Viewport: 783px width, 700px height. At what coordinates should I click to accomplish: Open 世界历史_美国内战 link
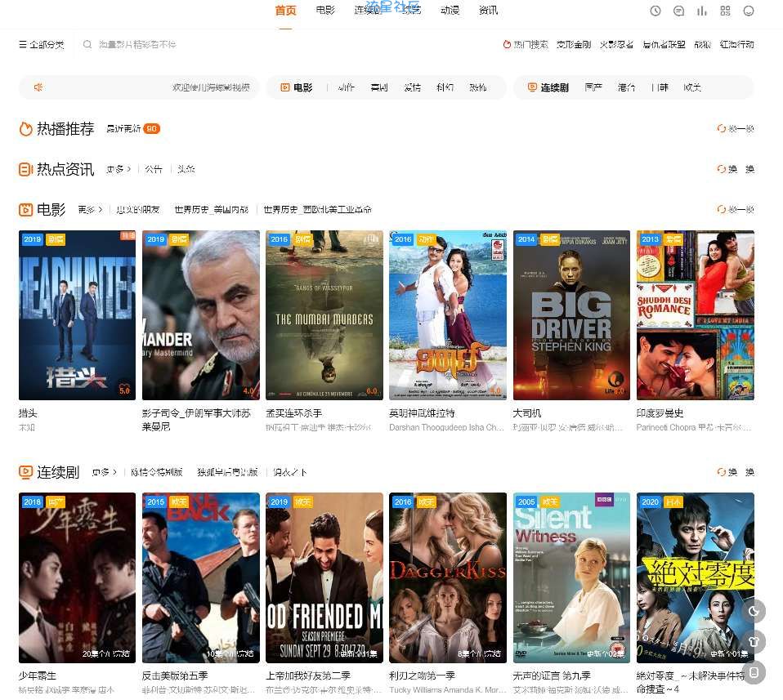tap(211, 210)
